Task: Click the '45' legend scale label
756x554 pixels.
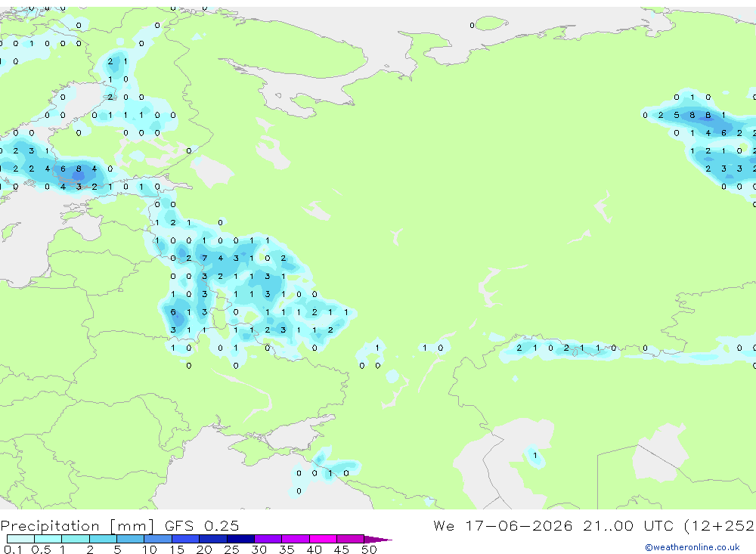Action: tap(342, 549)
